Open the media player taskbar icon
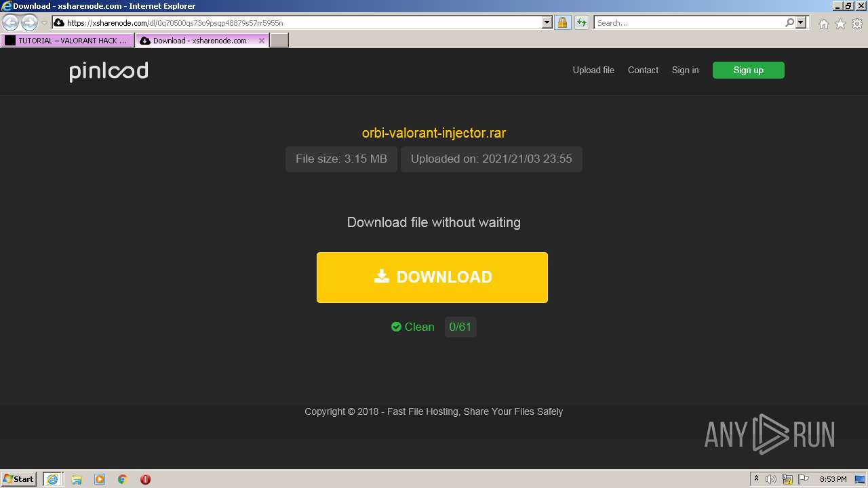The height and width of the screenshot is (488, 868). point(100,479)
